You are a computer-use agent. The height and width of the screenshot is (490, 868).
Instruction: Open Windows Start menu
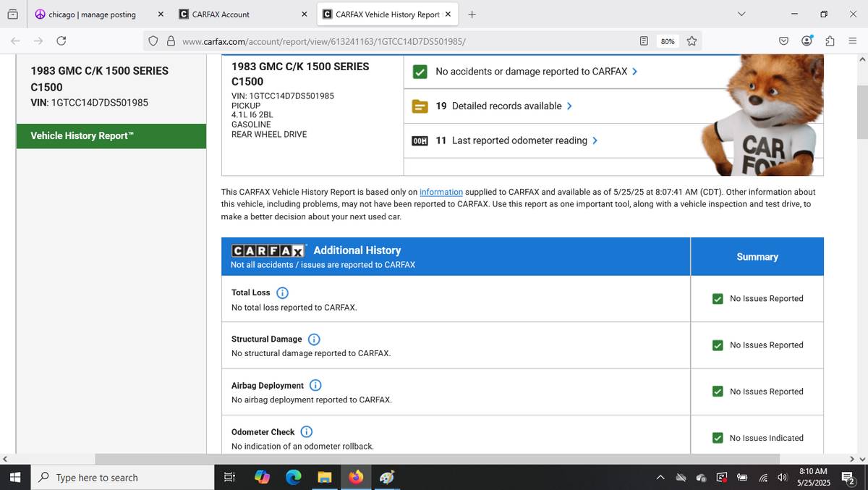click(15, 478)
